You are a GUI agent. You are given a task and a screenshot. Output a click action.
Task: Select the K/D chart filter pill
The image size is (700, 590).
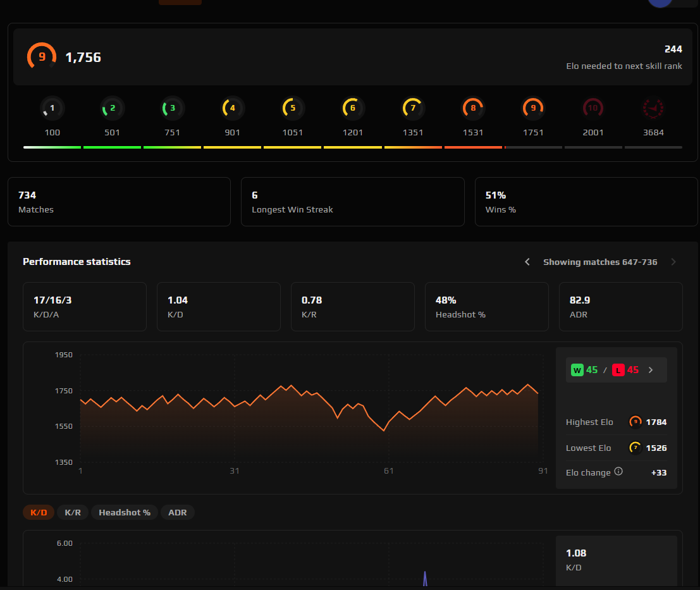(39, 512)
